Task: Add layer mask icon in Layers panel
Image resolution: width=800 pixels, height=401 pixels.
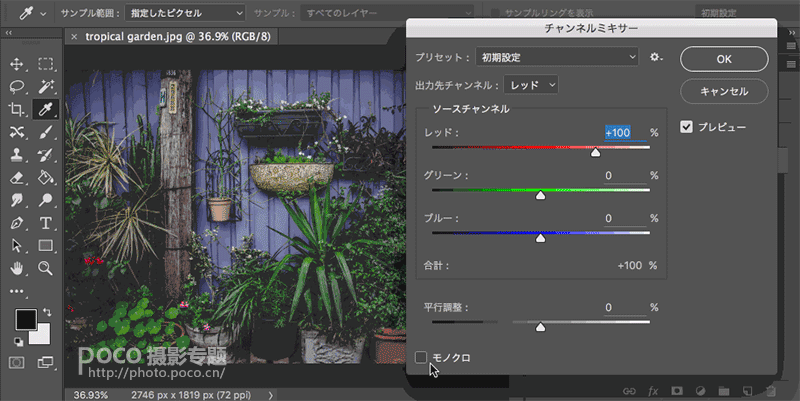Action: [677, 391]
